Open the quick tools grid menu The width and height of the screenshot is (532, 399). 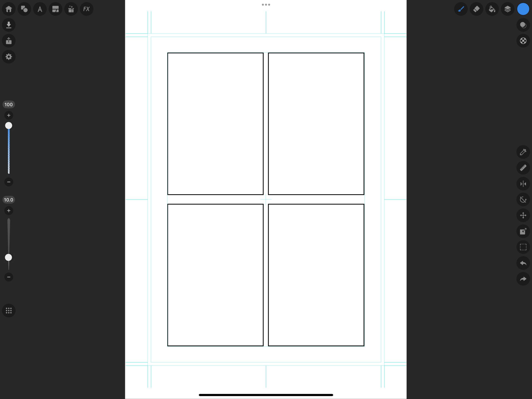9,311
